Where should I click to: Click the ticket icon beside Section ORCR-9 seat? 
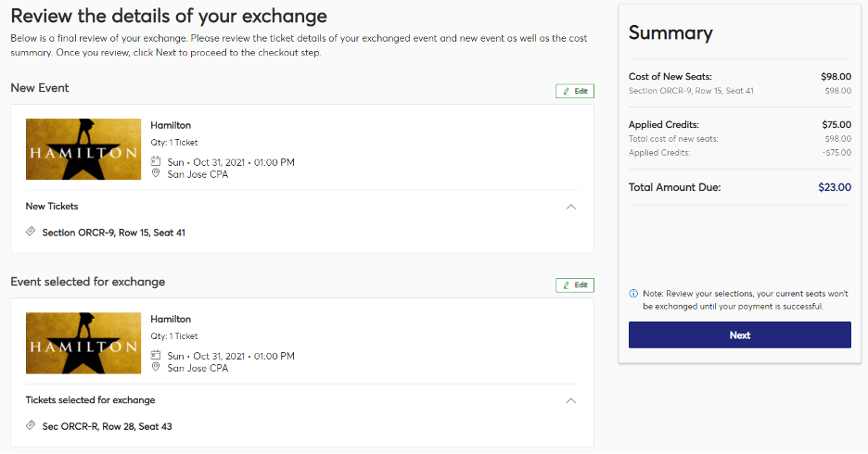tap(31, 232)
